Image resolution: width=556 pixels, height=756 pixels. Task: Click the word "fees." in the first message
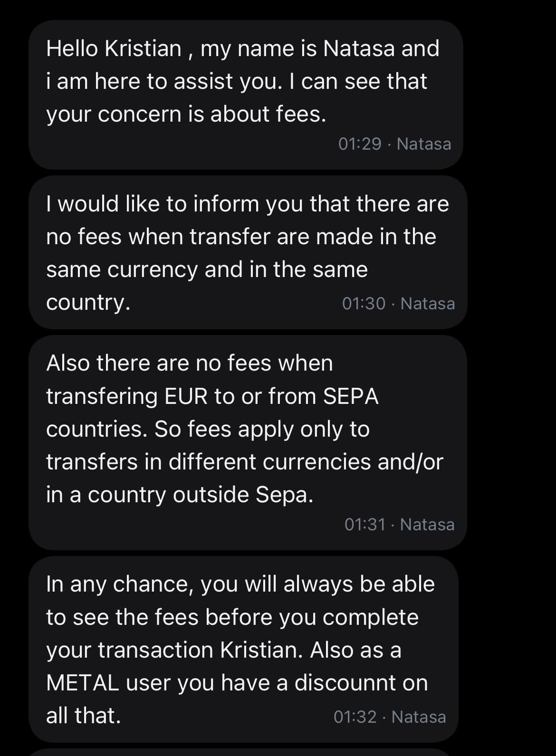[301, 114]
